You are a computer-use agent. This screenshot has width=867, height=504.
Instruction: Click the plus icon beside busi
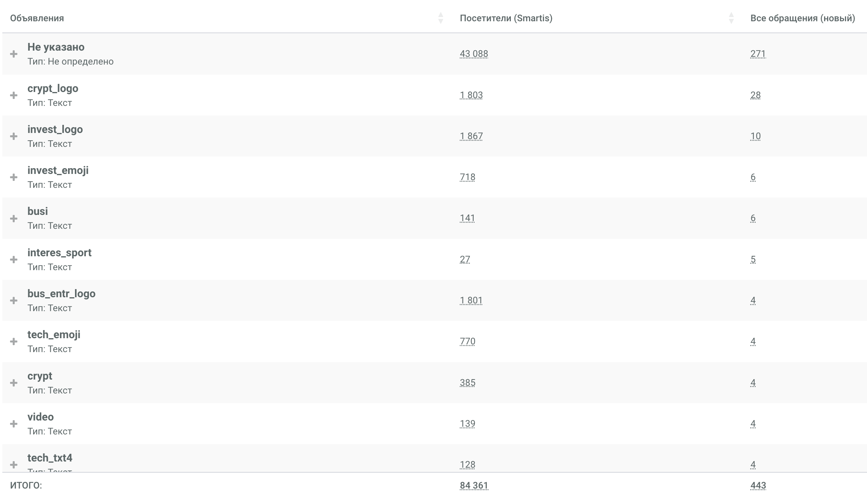tap(14, 218)
